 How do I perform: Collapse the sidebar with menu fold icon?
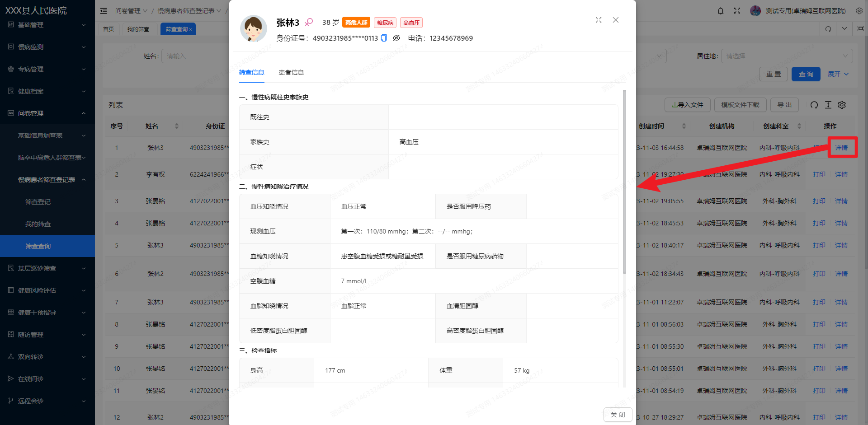(x=104, y=11)
